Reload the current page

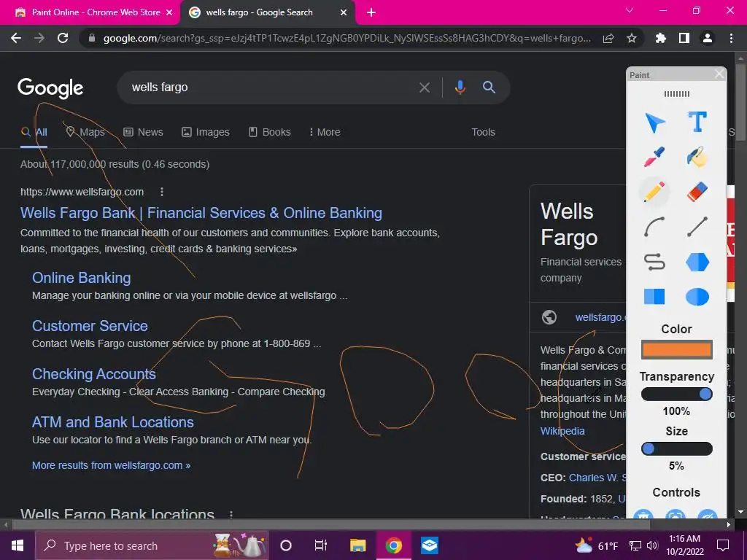point(63,38)
